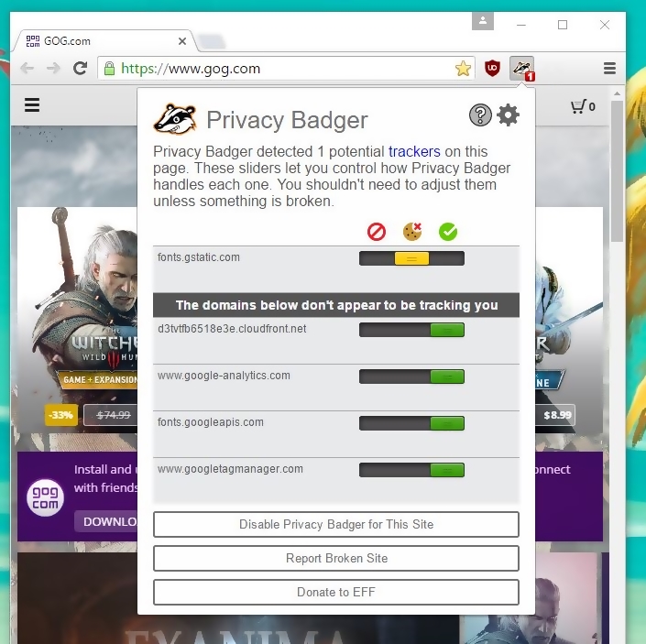Click Report Broken Site button

(x=335, y=558)
